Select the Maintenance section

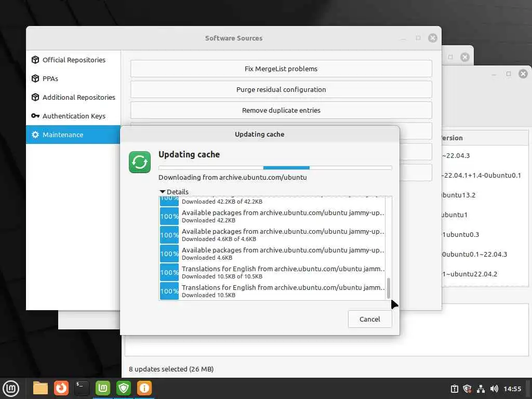pyautogui.click(x=73, y=135)
